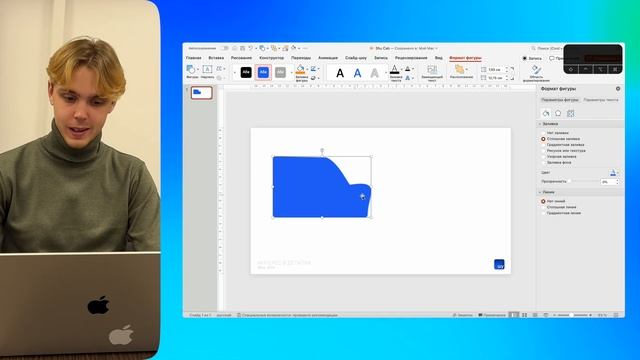
Task: Start slideshow from status bar icon
Action: 546,315
